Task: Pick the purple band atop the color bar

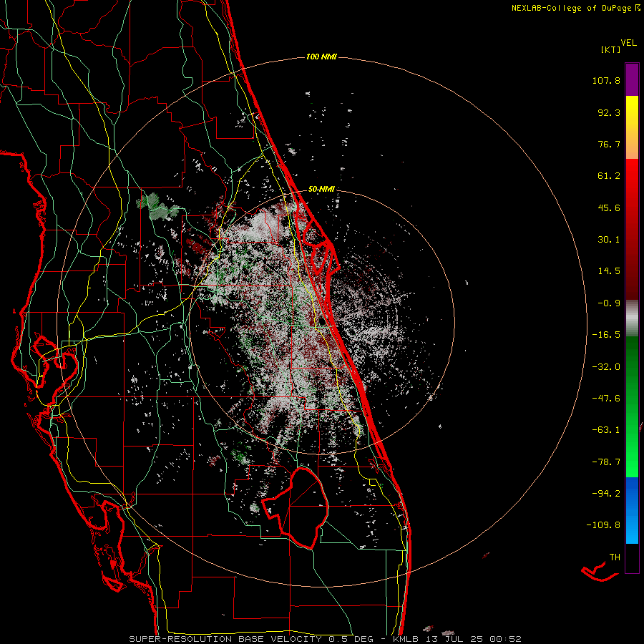Action: click(632, 79)
